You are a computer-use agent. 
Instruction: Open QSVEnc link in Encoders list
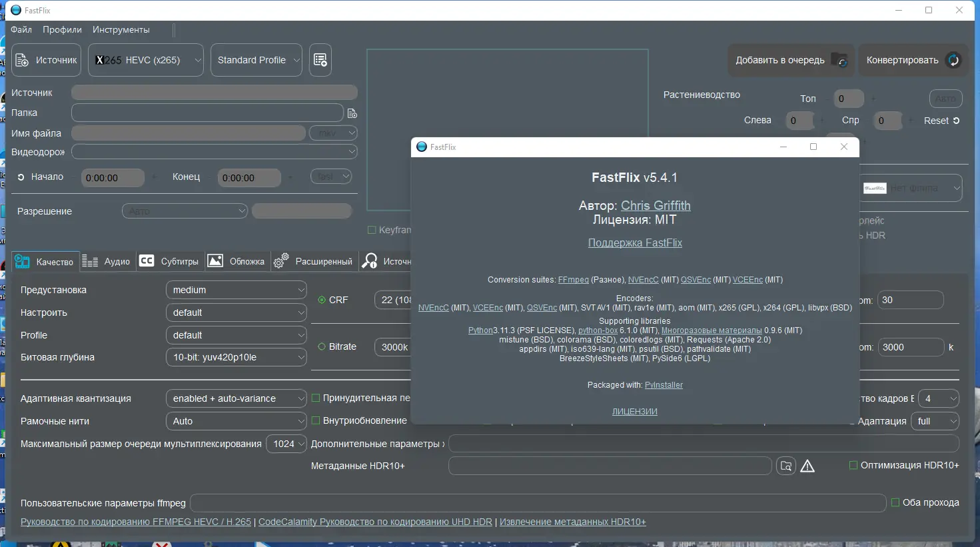pos(542,308)
